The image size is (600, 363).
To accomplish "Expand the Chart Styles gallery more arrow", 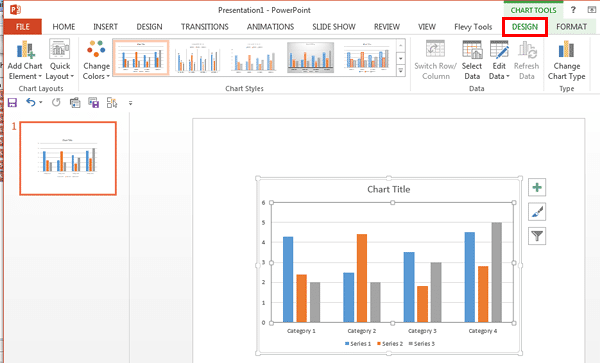I will 401,71.
